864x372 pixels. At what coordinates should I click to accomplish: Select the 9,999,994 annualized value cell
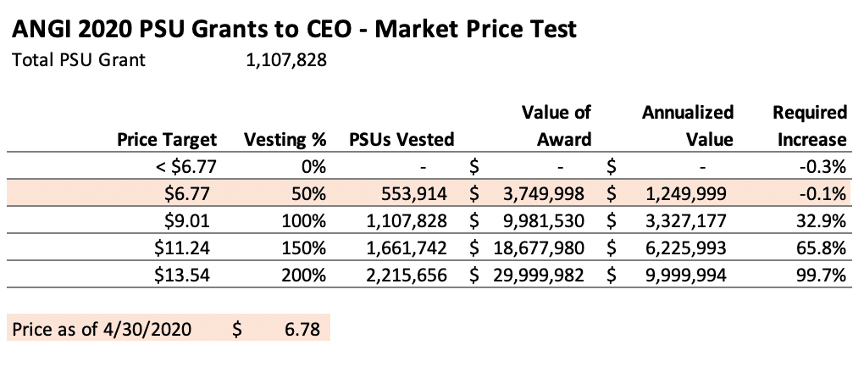pos(685,275)
